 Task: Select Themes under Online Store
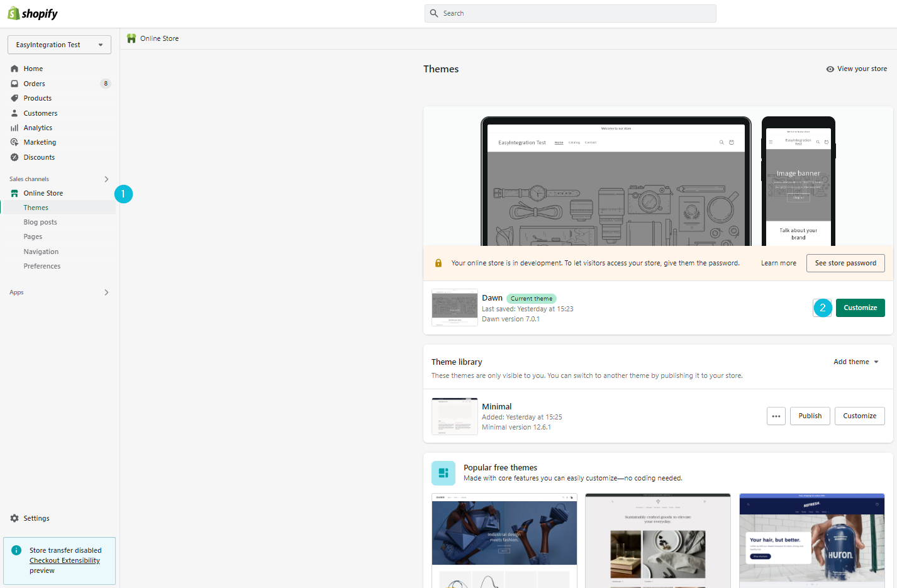click(59, 208)
